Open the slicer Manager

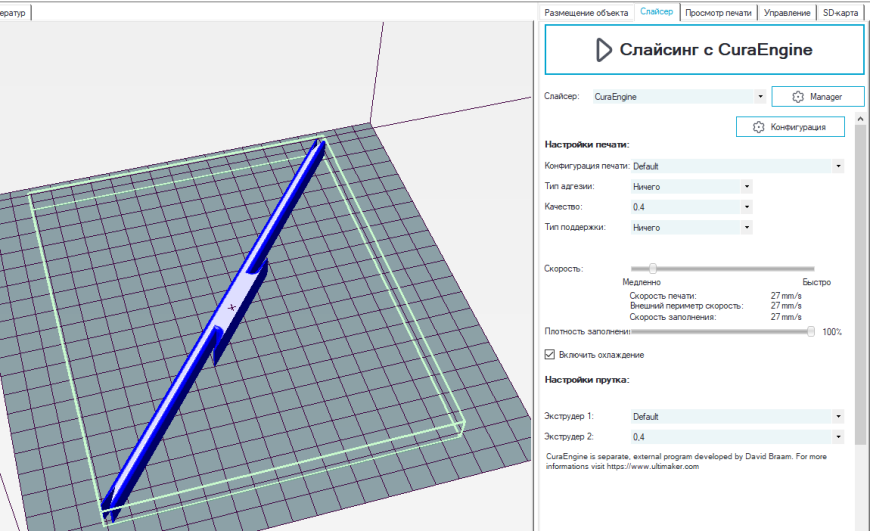(817, 97)
